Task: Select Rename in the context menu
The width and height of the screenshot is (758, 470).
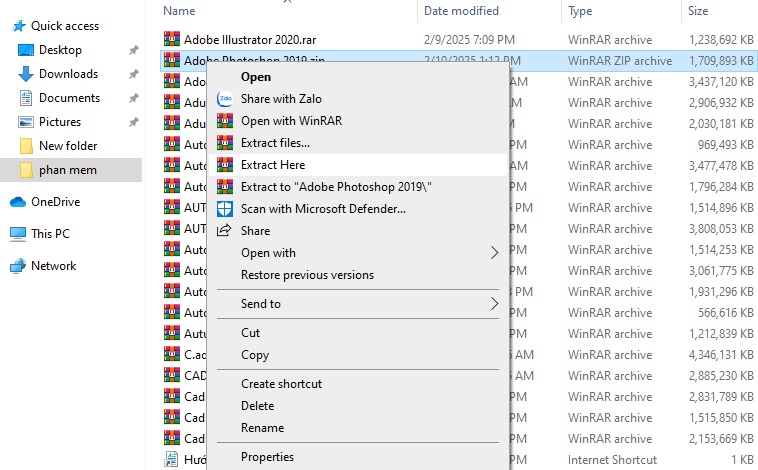Action: pyautogui.click(x=262, y=428)
